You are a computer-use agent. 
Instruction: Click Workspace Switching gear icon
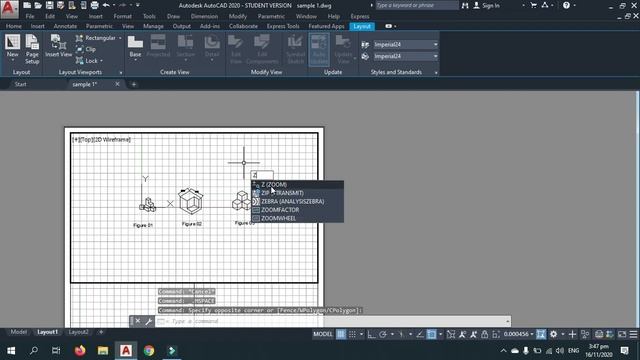[x=553, y=334]
